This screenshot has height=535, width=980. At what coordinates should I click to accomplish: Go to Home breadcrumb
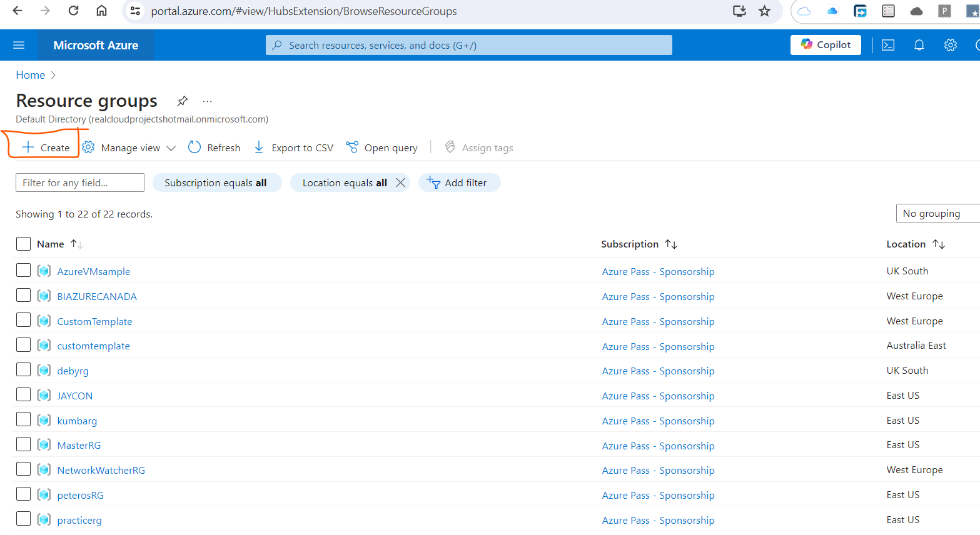coord(30,75)
